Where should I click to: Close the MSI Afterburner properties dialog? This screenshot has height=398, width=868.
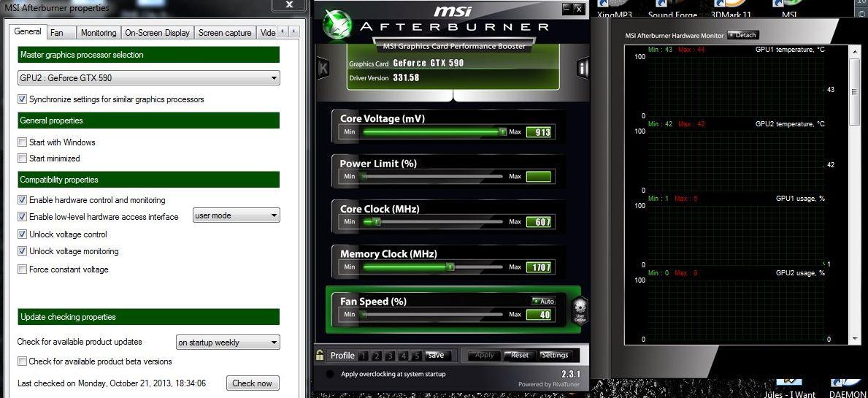coord(290,5)
